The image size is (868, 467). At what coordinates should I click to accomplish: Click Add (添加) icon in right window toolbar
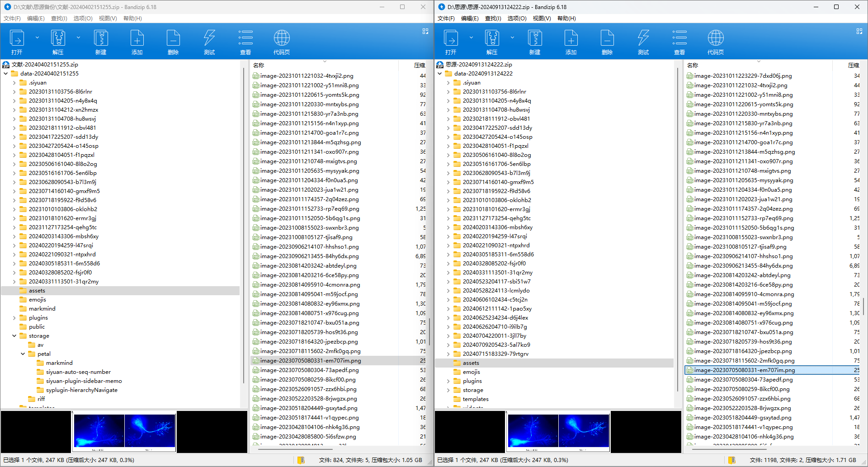pos(571,42)
